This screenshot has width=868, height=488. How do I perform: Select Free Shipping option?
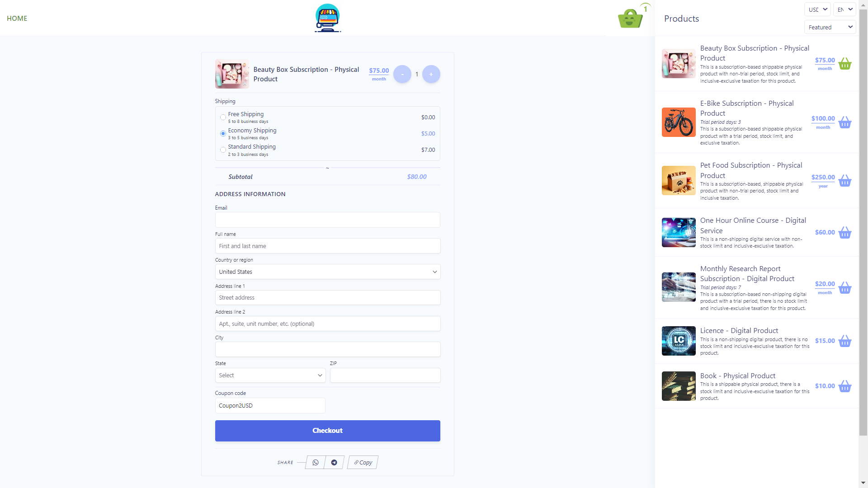point(223,117)
